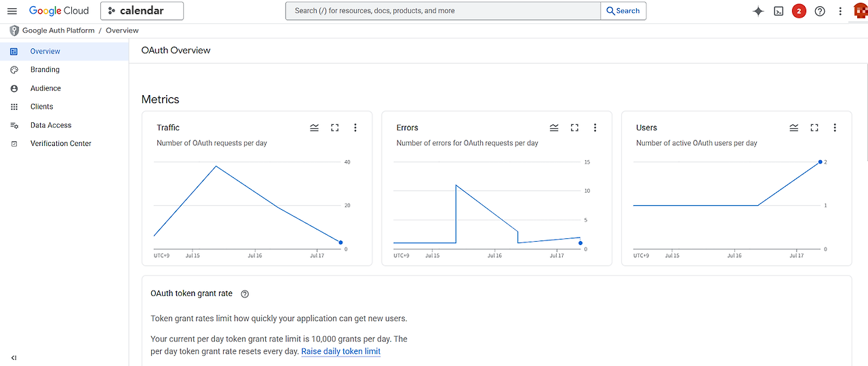Click the Traffic chart's last data point
Image resolution: width=868 pixels, height=366 pixels.
(x=340, y=242)
